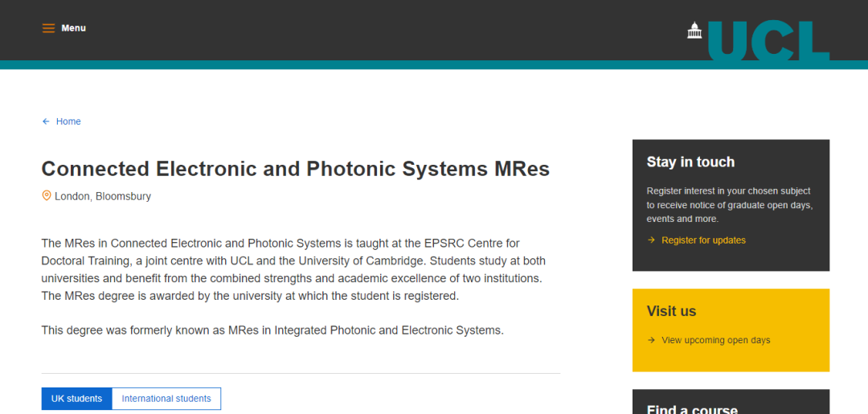Viewport: 868px width, 414px height.
Task: Click the sentence about the degree's former name
Action: (272, 330)
